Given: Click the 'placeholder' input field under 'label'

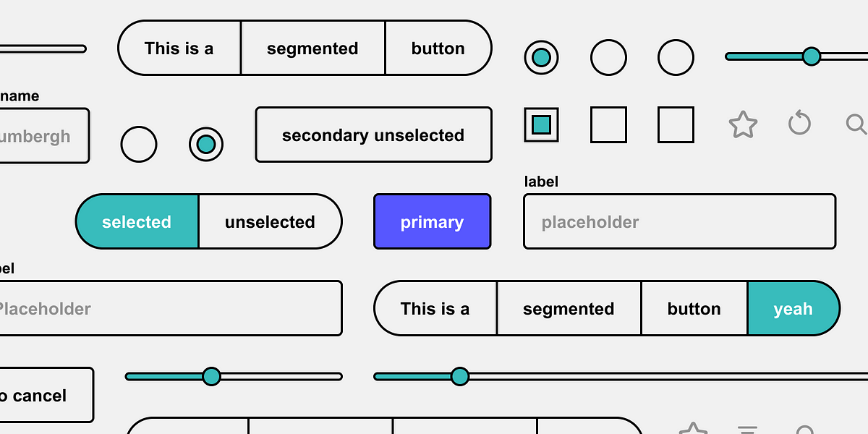Looking at the screenshot, I should 679,221.
